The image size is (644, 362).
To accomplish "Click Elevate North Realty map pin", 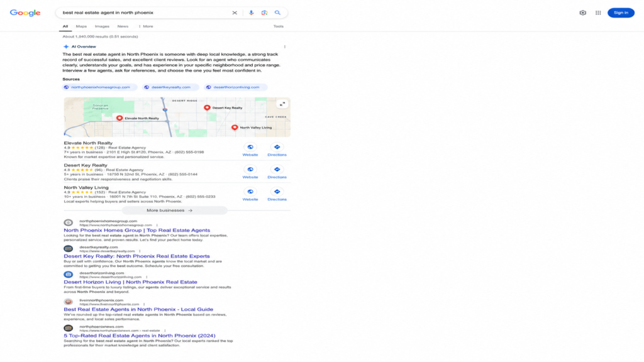I will (x=119, y=118).
